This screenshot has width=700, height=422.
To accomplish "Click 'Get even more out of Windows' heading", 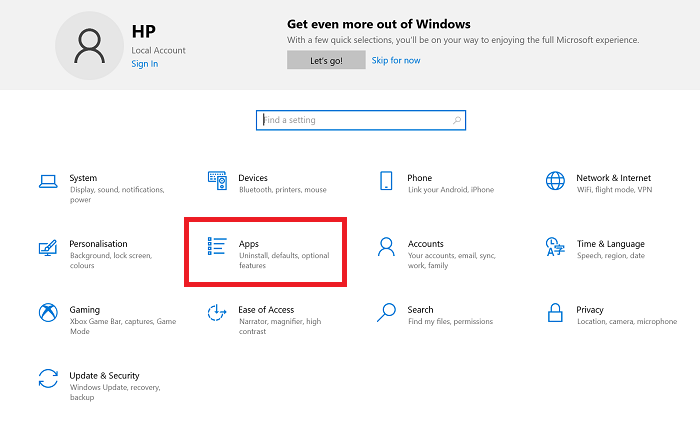I will point(379,24).
